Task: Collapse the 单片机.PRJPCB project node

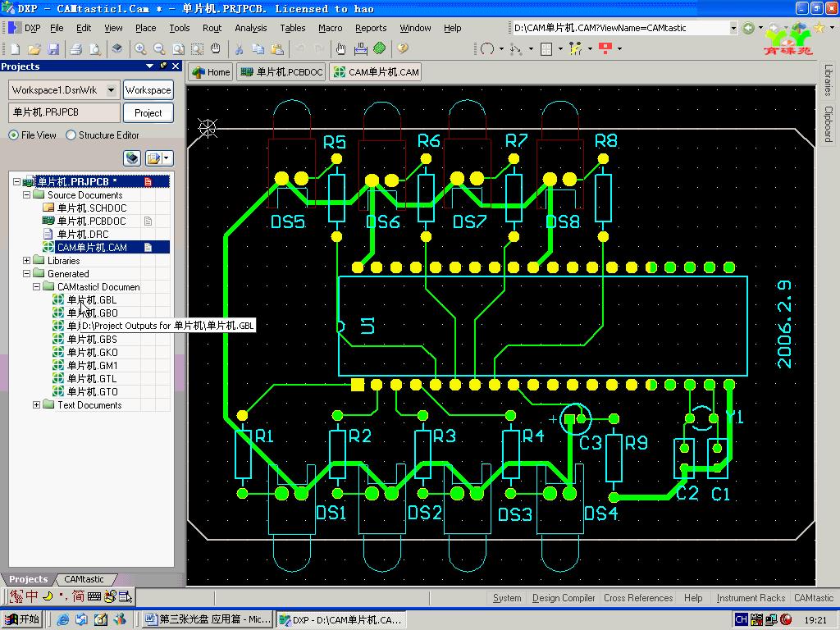Action: 16,181
